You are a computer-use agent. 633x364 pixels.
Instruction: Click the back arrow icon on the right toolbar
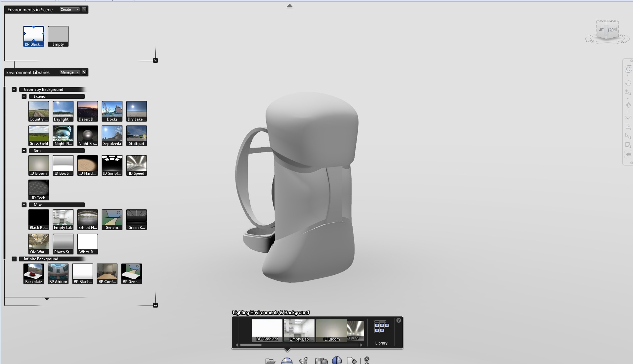(x=628, y=154)
